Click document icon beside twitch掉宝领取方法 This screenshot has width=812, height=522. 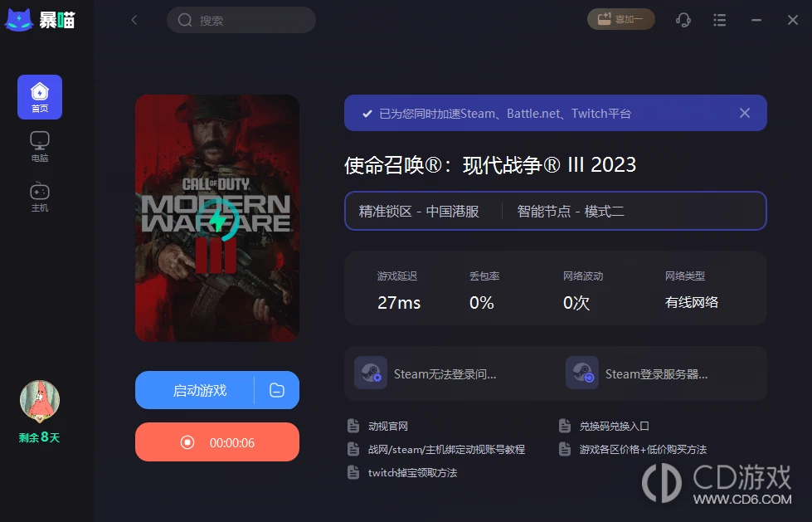point(353,472)
